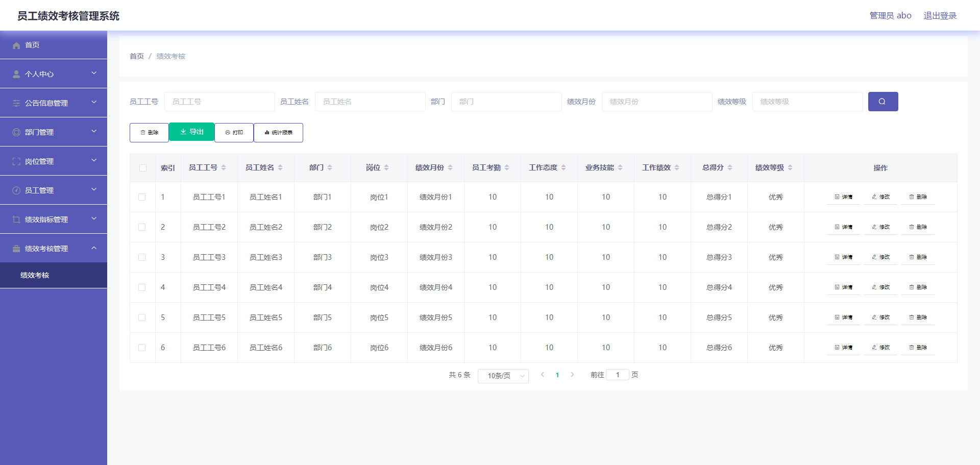Click the search magnifier icon button
This screenshot has width=980, height=465.
coord(883,102)
